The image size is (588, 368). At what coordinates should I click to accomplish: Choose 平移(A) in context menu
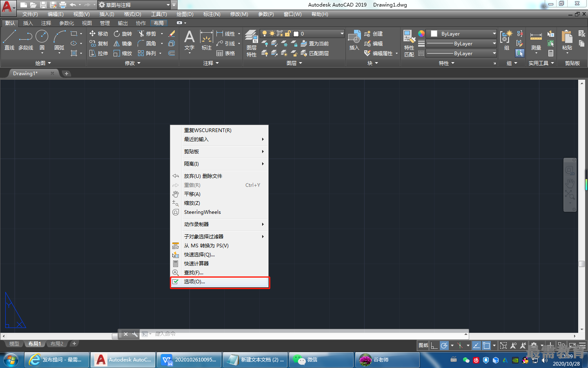[x=219, y=194]
